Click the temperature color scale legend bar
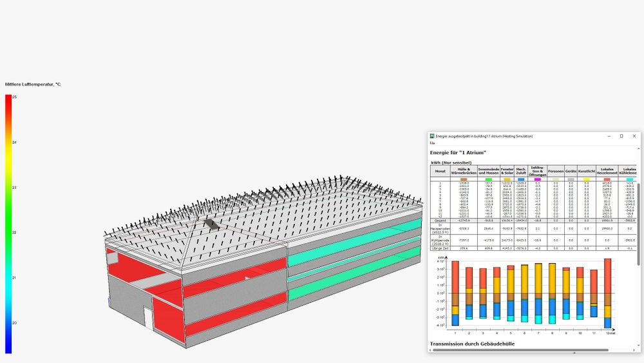Image resolution: width=644 pixels, height=363 pixels. point(8,224)
